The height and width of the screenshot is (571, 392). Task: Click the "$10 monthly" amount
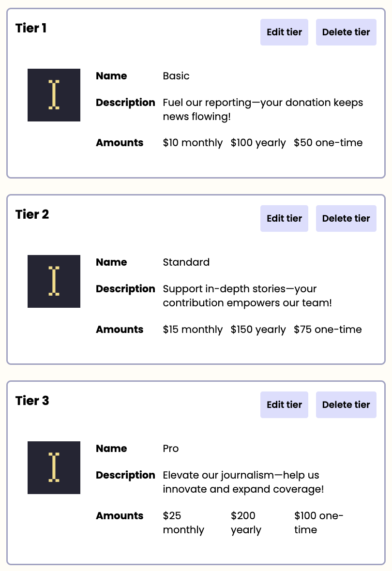click(193, 143)
